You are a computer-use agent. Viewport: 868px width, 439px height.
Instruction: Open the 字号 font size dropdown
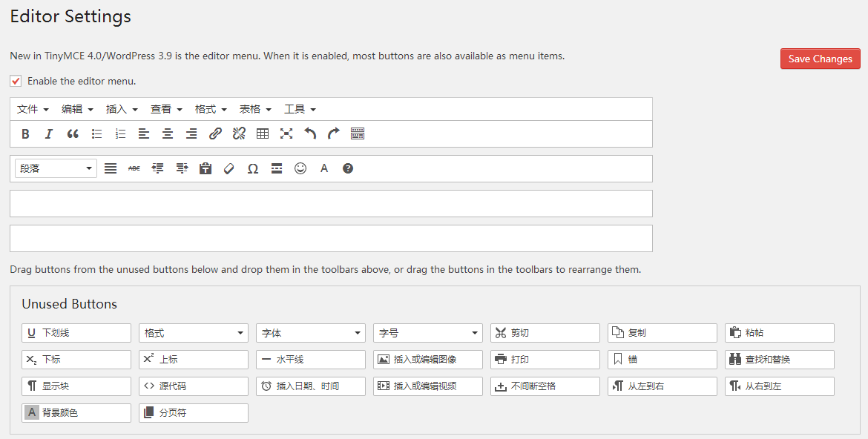(427, 332)
